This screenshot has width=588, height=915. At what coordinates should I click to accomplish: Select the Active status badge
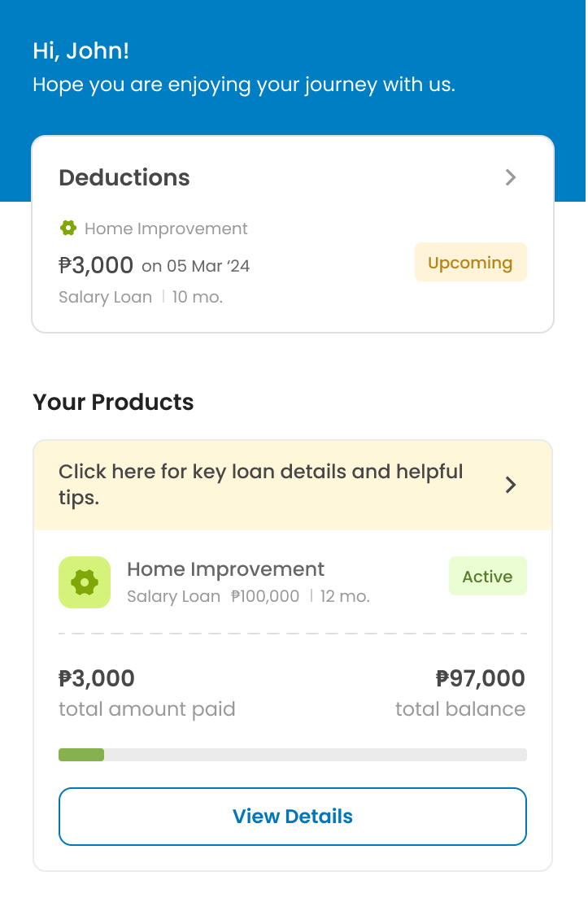pos(487,576)
